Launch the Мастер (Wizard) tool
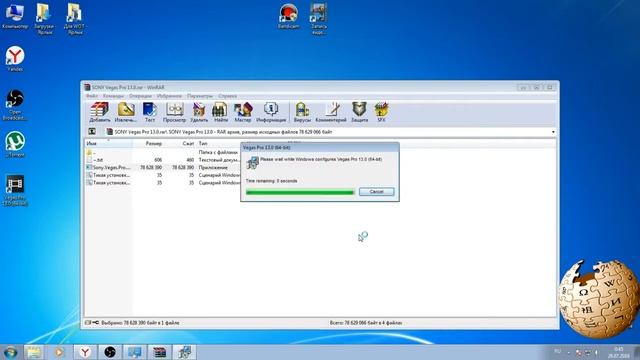 coord(243,112)
